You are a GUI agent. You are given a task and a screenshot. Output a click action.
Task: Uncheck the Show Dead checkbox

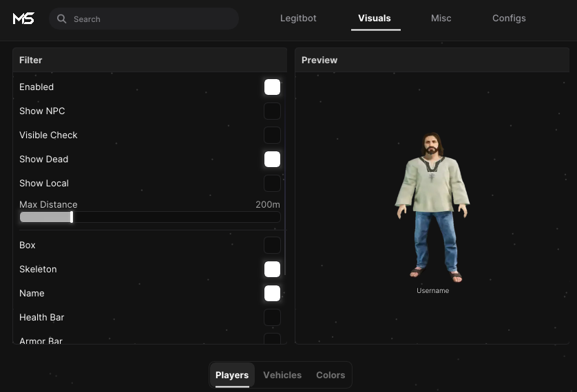coord(272,159)
